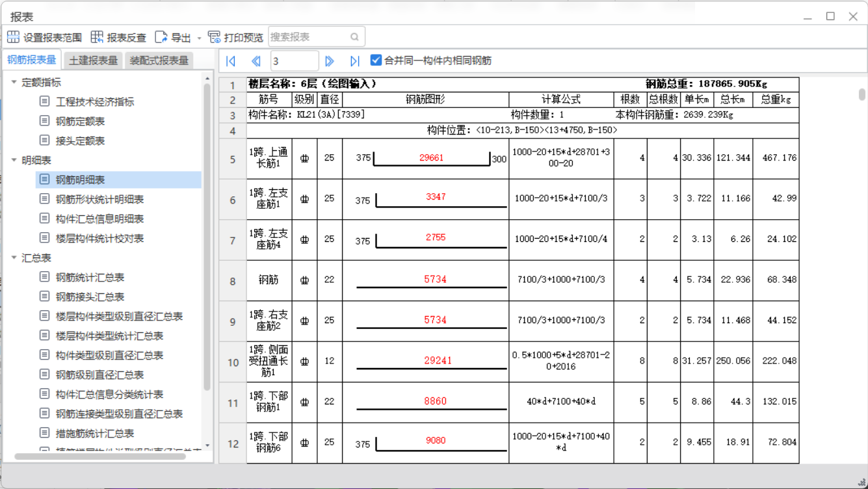The image size is (868, 489).
Task: Open the 工程技术经济指标 report
Action: 95,102
